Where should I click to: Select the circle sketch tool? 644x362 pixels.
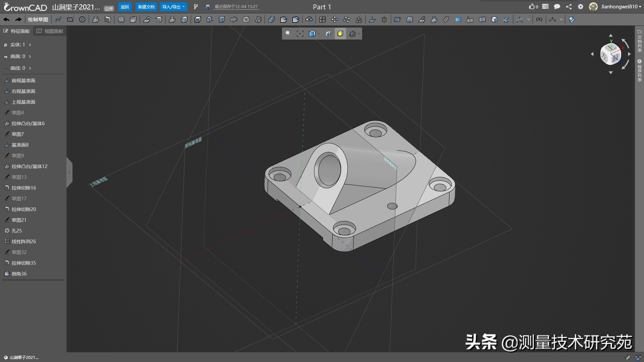(82, 19)
